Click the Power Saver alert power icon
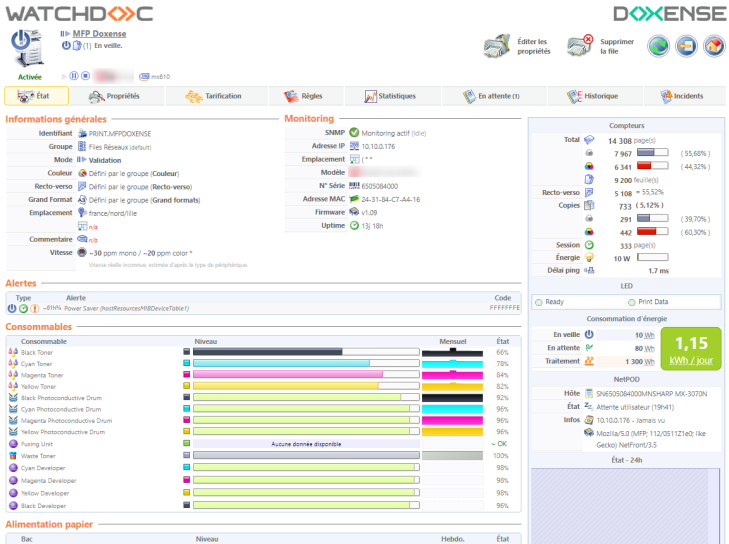 pyautogui.click(x=12, y=308)
